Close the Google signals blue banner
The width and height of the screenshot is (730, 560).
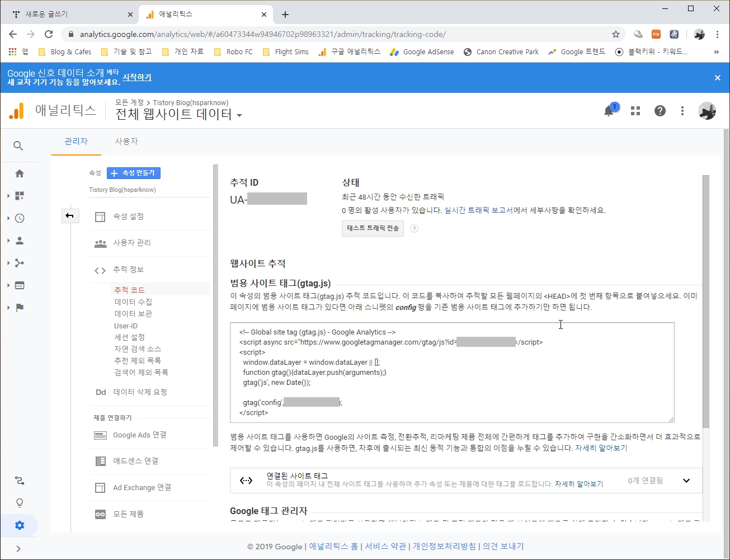718,78
